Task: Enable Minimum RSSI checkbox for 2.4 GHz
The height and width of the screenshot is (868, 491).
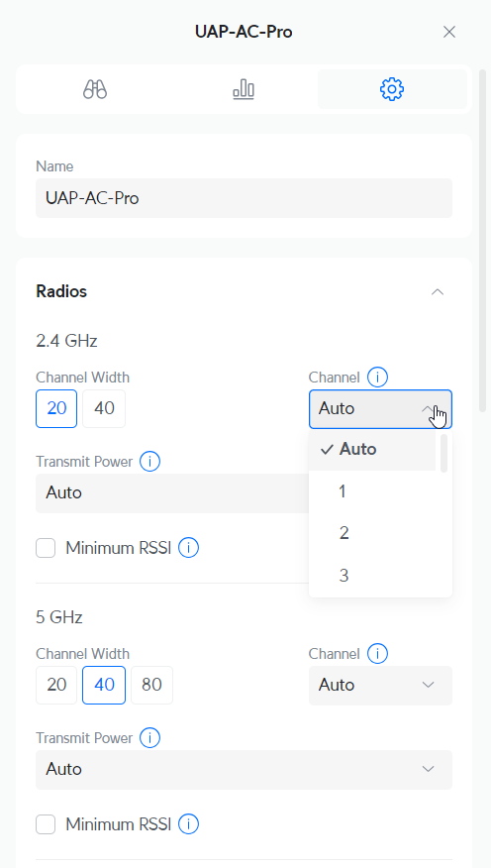Action: 46,548
